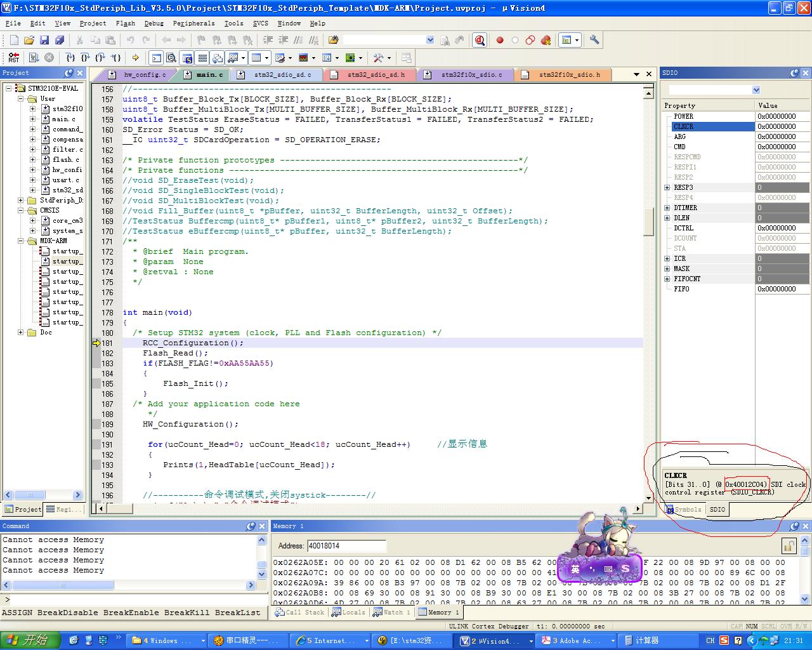Image resolution: width=812 pixels, height=650 pixels.
Task: Expand the StdPeriph_D group folder
Action: (x=21, y=200)
